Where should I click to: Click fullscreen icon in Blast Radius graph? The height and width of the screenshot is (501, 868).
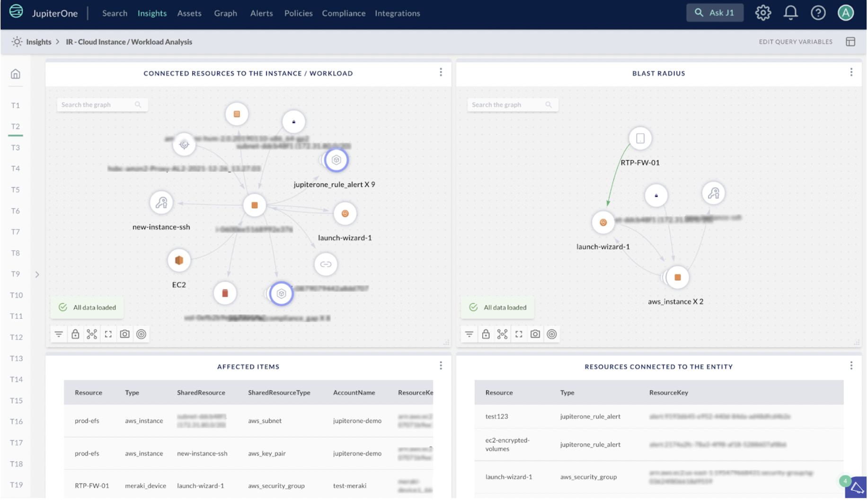pos(519,334)
